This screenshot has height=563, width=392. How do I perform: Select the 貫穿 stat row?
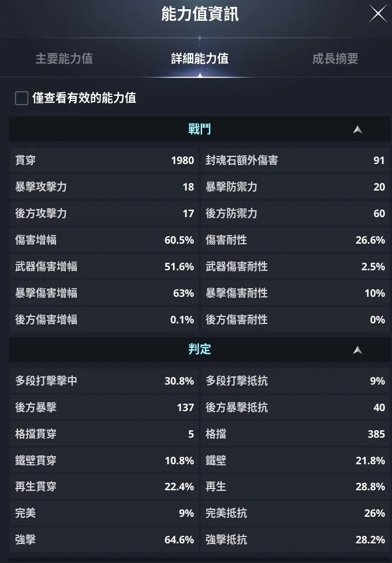(x=104, y=161)
